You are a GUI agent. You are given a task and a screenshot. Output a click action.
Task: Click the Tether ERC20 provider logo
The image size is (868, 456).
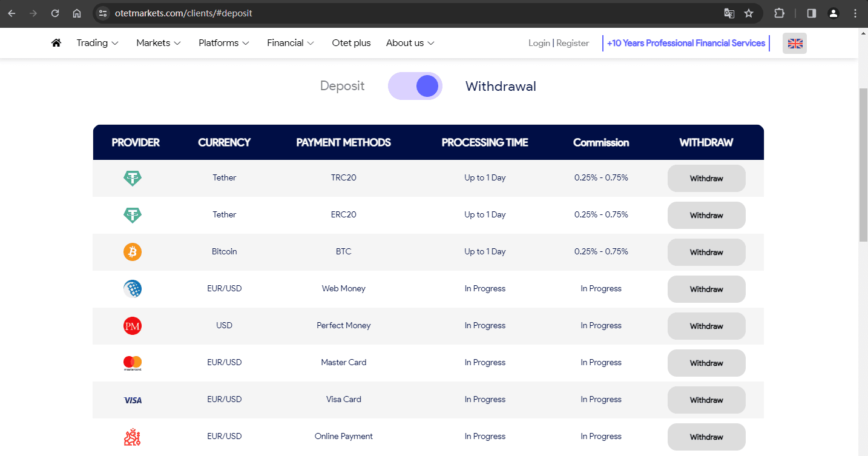point(133,215)
